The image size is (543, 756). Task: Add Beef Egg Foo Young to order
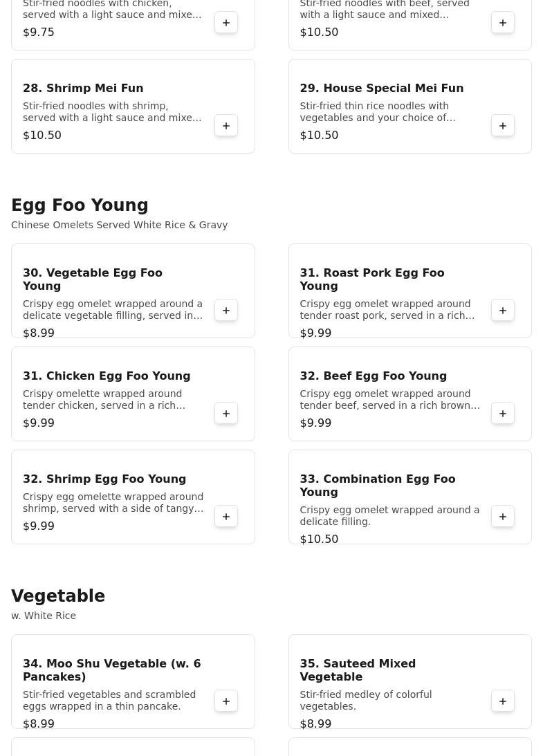503,414
